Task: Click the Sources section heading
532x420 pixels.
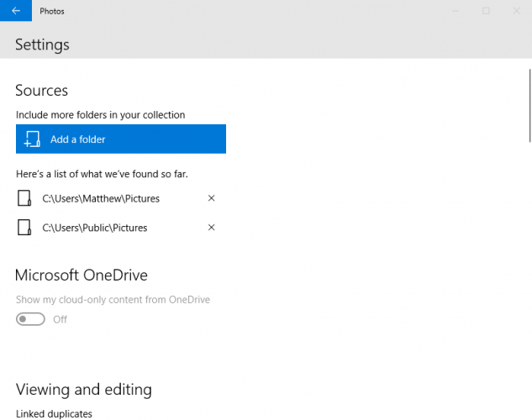Action: [41, 90]
